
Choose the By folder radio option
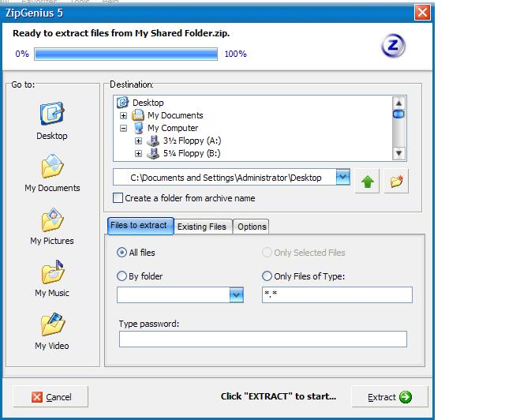[122, 276]
